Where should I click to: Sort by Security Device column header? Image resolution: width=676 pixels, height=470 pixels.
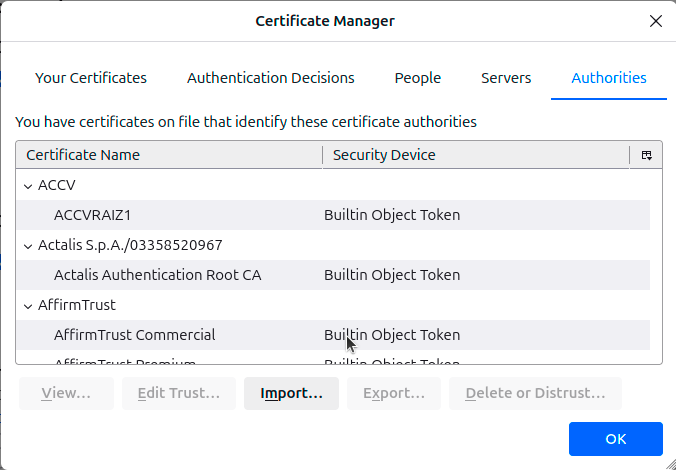476,155
